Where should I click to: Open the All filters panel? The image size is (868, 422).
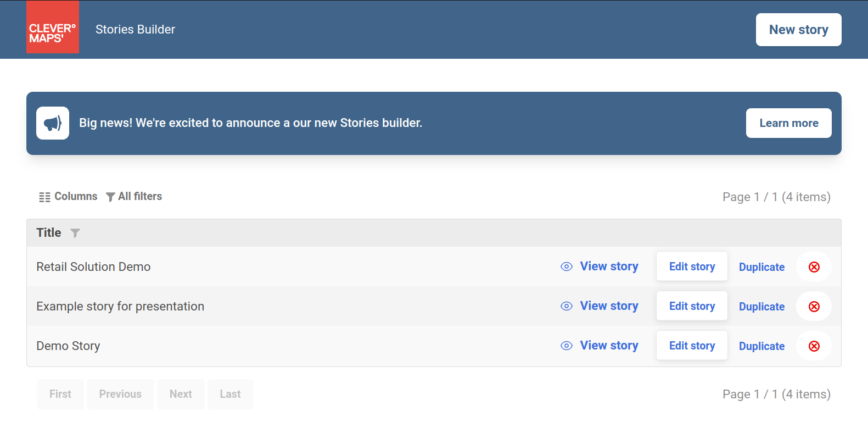click(x=134, y=197)
